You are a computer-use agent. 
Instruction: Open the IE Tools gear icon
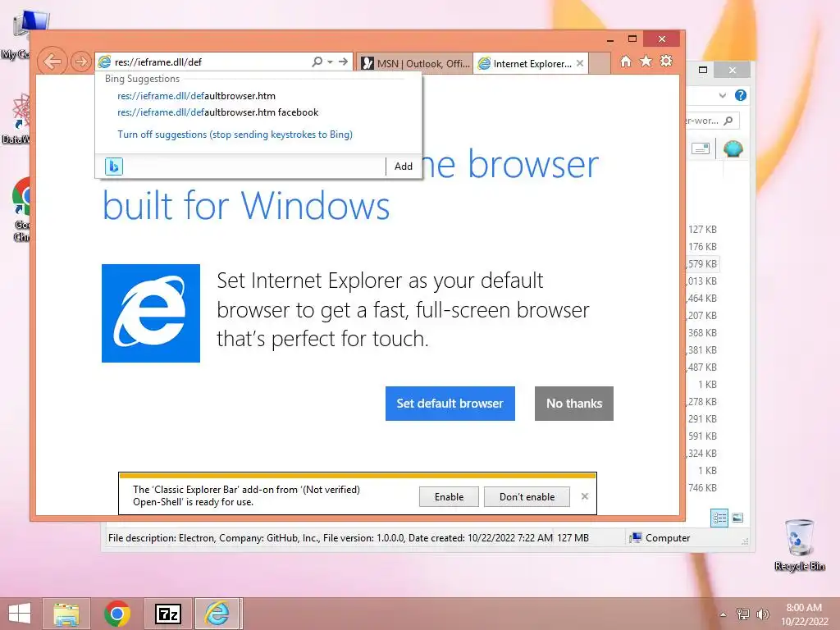[x=666, y=61]
